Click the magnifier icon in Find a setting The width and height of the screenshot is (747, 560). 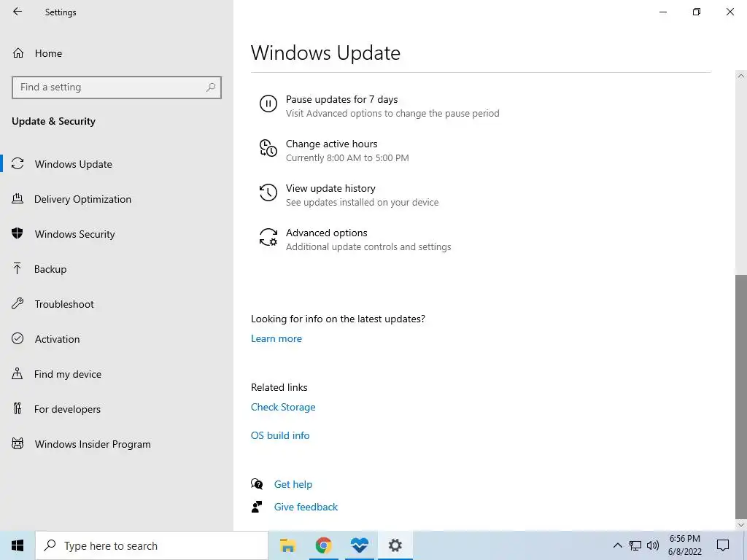(x=211, y=87)
